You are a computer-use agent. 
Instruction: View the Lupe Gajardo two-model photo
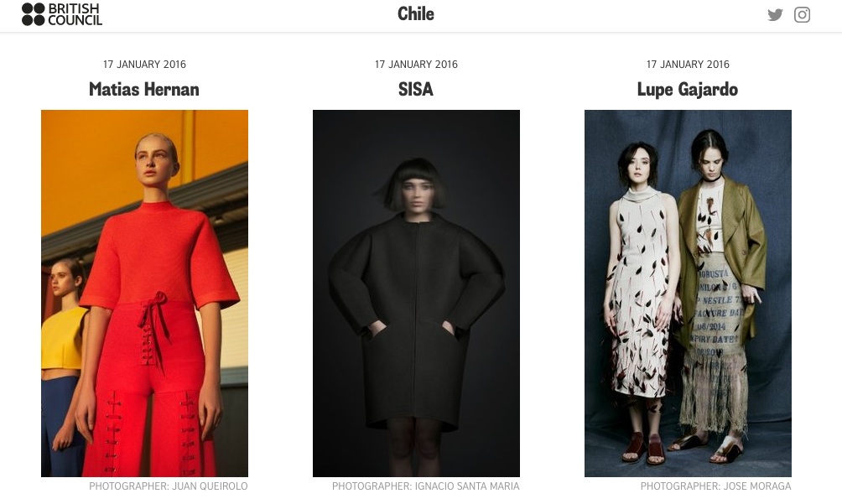click(688, 293)
